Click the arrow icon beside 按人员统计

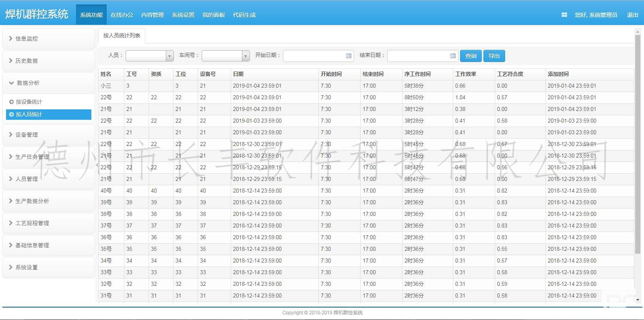(x=11, y=114)
